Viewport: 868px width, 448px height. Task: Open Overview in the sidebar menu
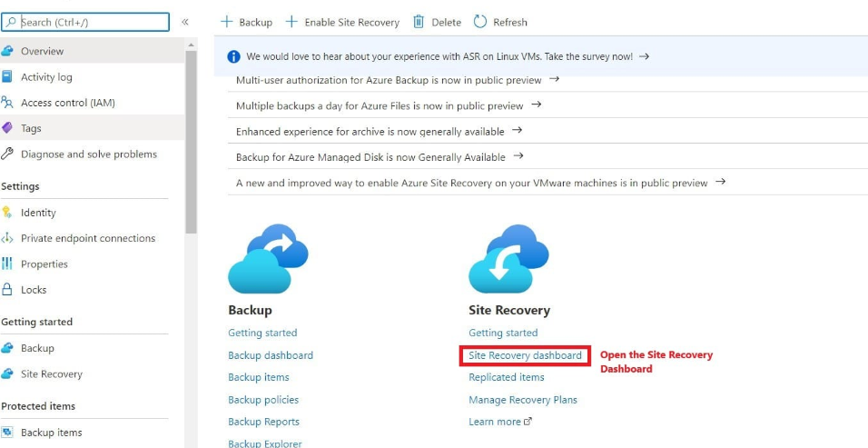pos(92,51)
